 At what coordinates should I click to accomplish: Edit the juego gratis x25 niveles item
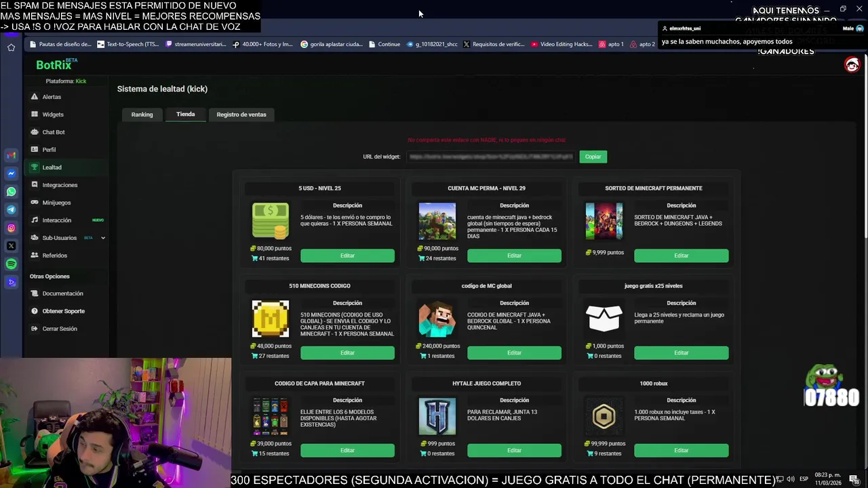point(681,352)
